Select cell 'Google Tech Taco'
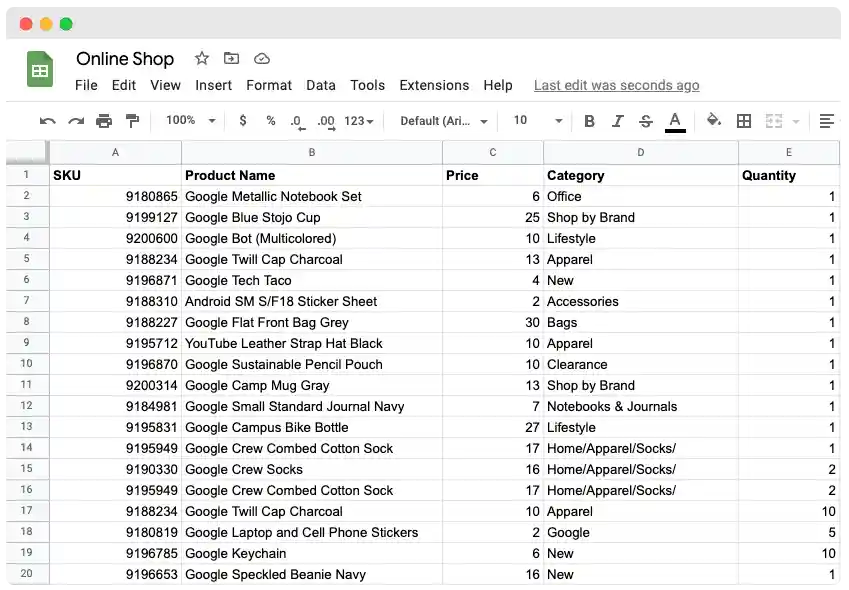849x590 pixels. coord(312,280)
